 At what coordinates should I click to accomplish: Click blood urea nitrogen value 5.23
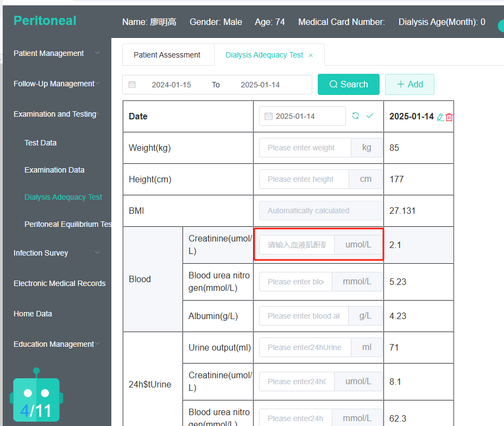[x=398, y=282]
